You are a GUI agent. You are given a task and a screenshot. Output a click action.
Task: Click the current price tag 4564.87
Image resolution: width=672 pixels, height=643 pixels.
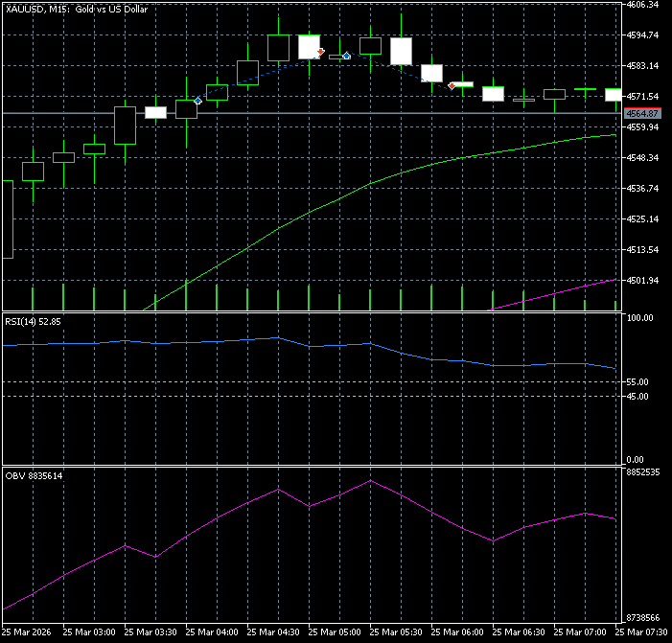click(642, 113)
